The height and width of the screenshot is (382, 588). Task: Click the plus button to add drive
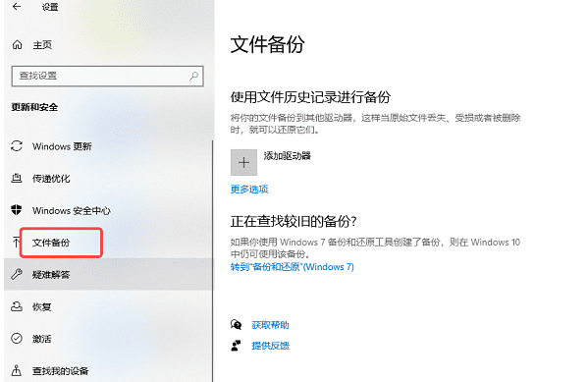pos(243,162)
